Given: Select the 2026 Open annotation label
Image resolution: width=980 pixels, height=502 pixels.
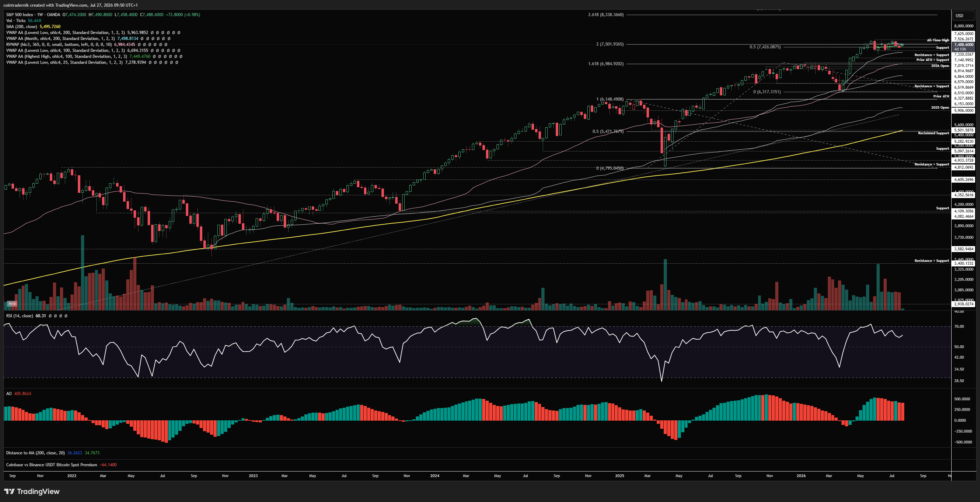Looking at the screenshot, I should (940, 66).
